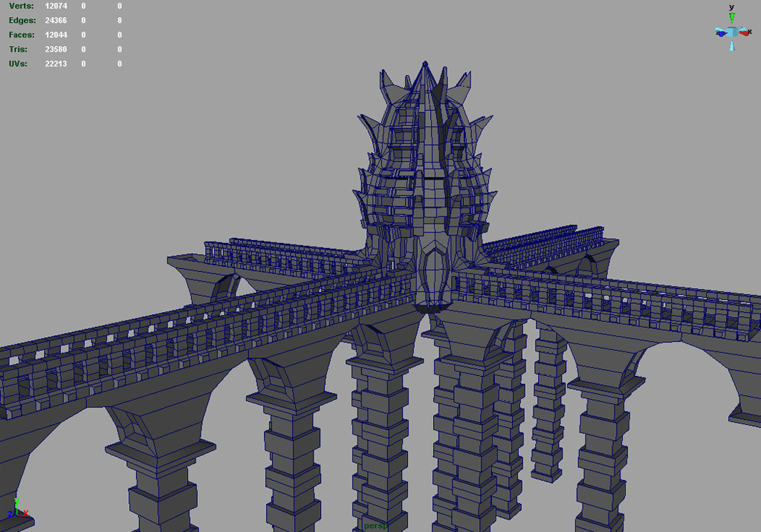Image resolution: width=761 pixels, height=532 pixels.
Task: Click the center cube of the view compass
Action: tap(732, 32)
